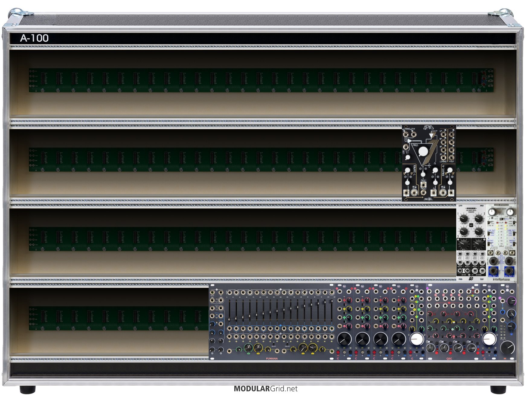Click the right INPUT GAIN knob on Audio Interface
532x395 pixels.
pyautogui.click(x=510, y=212)
